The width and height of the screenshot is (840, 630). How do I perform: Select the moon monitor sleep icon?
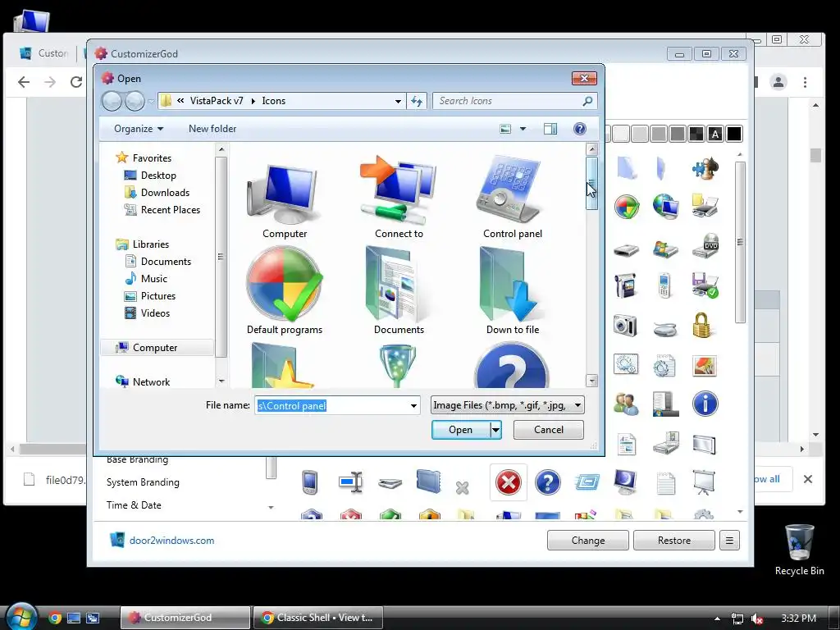click(x=625, y=482)
